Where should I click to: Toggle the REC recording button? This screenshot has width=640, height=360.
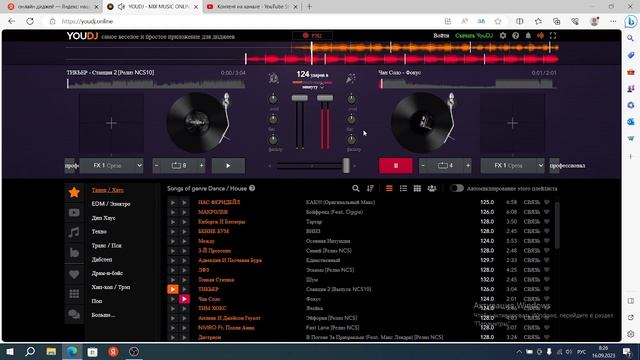(x=312, y=36)
